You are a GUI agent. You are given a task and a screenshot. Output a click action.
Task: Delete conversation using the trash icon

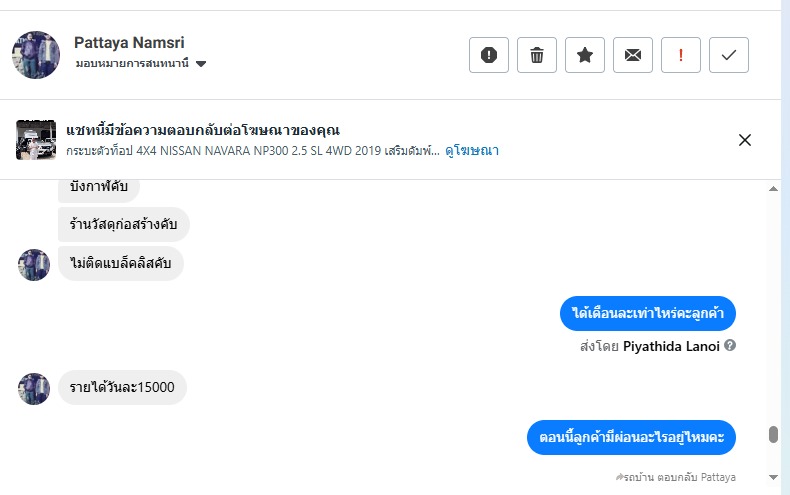click(x=537, y=55)
